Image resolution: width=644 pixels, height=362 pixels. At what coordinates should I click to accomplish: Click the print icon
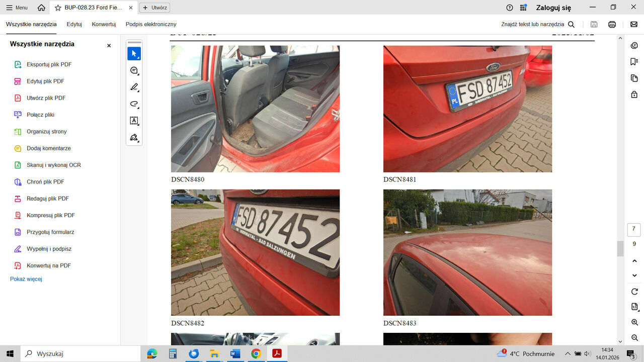pos(612,24)
